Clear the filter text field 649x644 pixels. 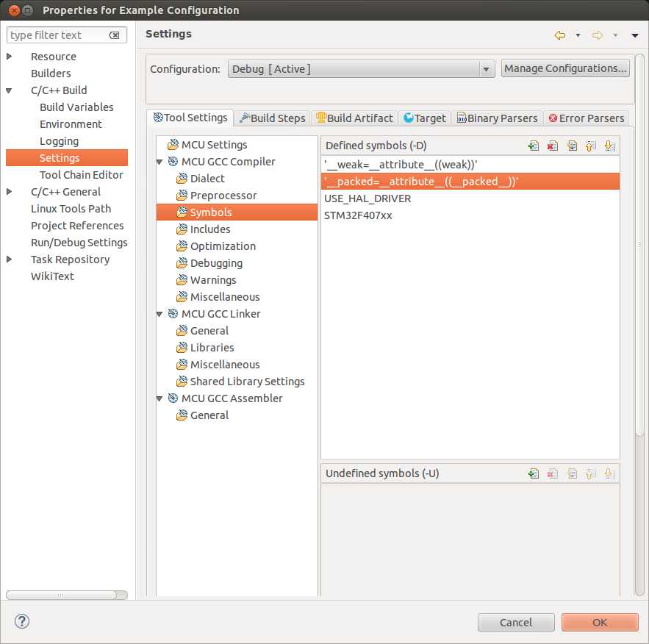coord(114,35)
